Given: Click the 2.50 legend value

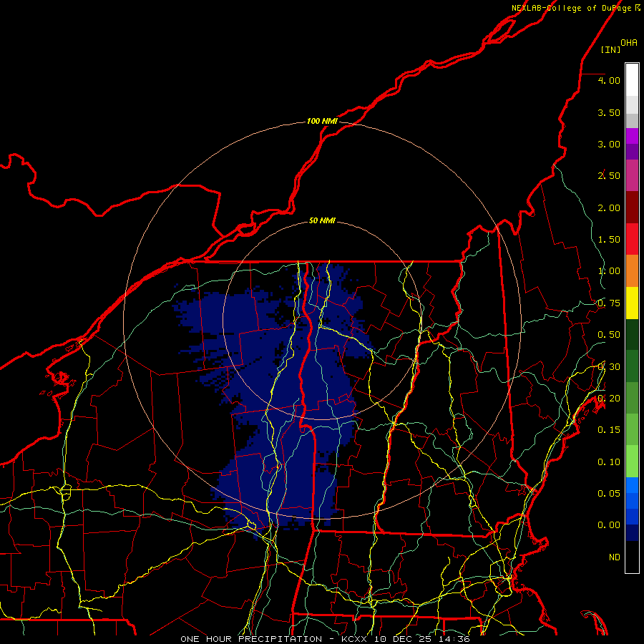Looking at the screenshot, I should click(x=609, y=176).
